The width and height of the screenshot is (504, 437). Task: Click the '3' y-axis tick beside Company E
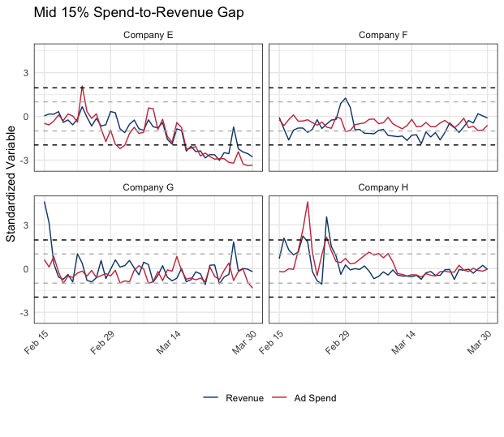coord(26,73)
